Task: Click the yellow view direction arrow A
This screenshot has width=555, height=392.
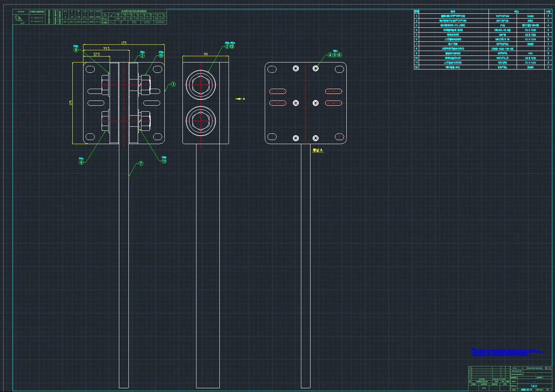Action: click(x=240, y=99)
